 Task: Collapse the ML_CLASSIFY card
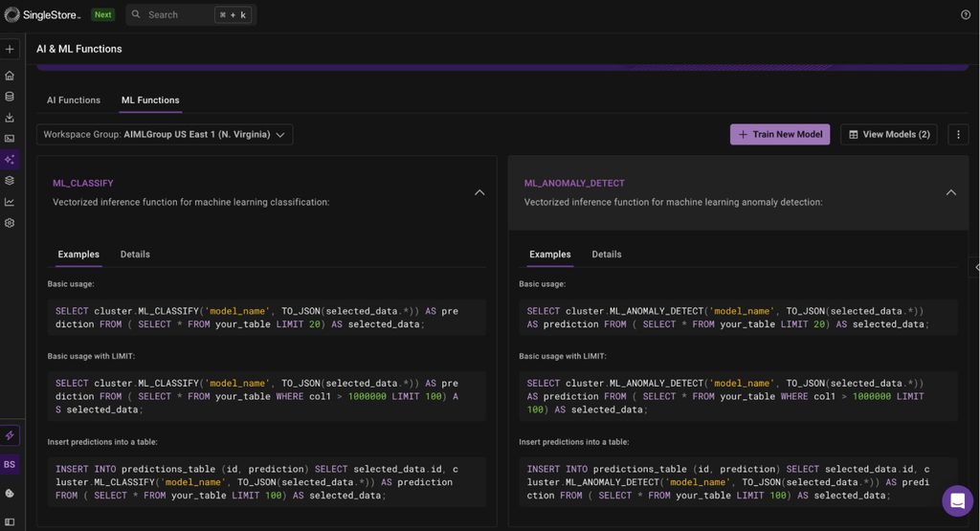click(x=479, y=192)
